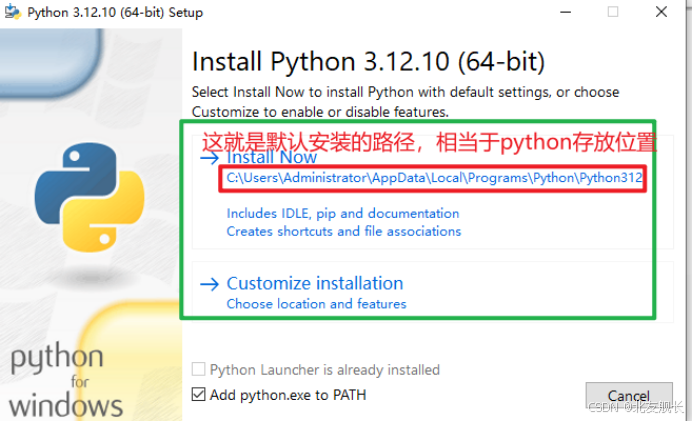Viewport: 692px width, 421px height.
Task: Check the Python Launcher already installed checkbox
Action: [199, 369]
